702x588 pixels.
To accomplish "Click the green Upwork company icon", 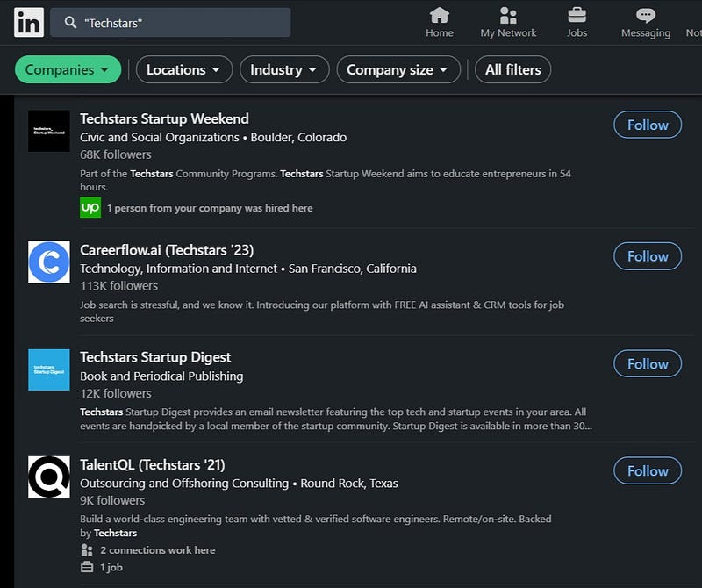I will click(90, 207).
